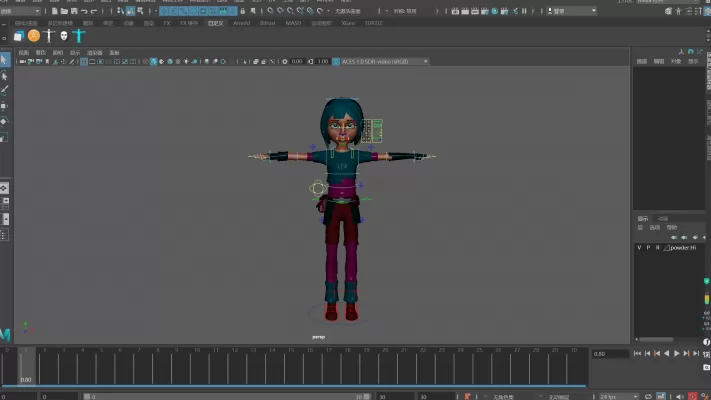This screenshot has width=711, height=400.
Task: Open the TURTLE shelf tab
Action: [373, 22]
